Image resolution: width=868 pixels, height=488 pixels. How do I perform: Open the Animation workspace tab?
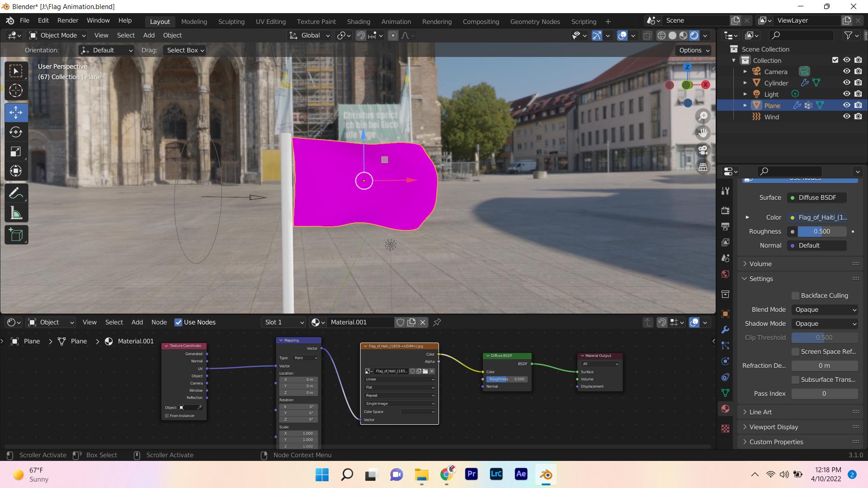coord(395,21)
